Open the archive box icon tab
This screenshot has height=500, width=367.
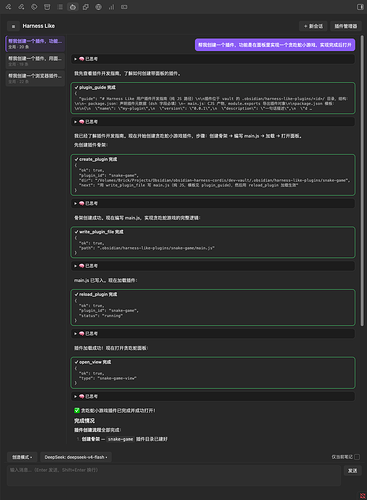click(47, 7)
